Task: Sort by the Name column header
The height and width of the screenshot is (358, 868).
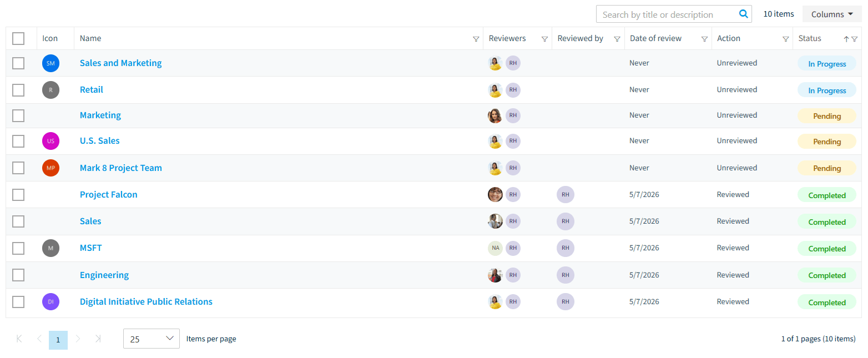Action: coord(90,38)
